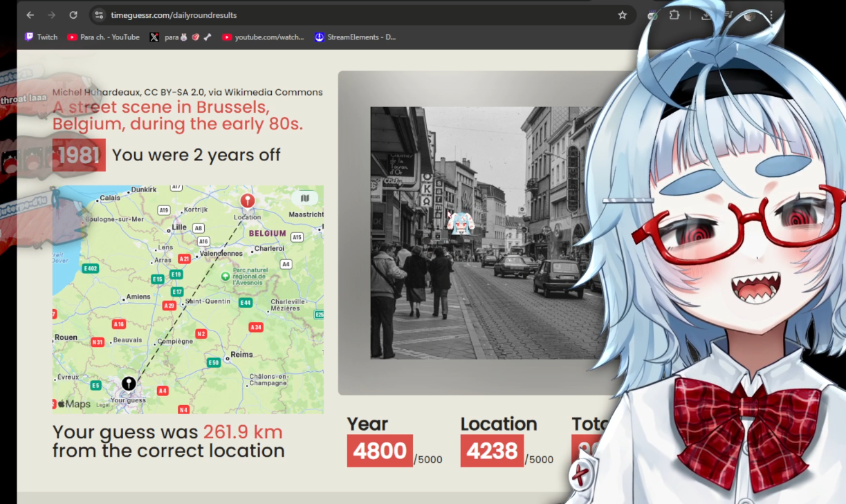Screen dimensions: 846x504
Task: Click the black Your guess pin
Action: tap(129, 384)
